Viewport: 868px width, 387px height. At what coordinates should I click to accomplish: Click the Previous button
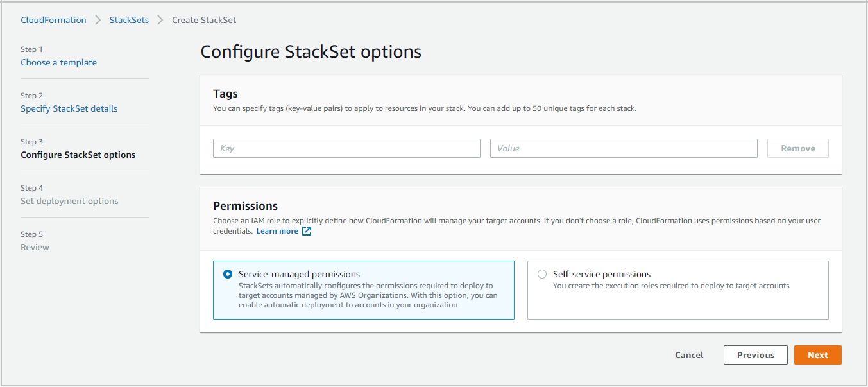click(755, 354)
